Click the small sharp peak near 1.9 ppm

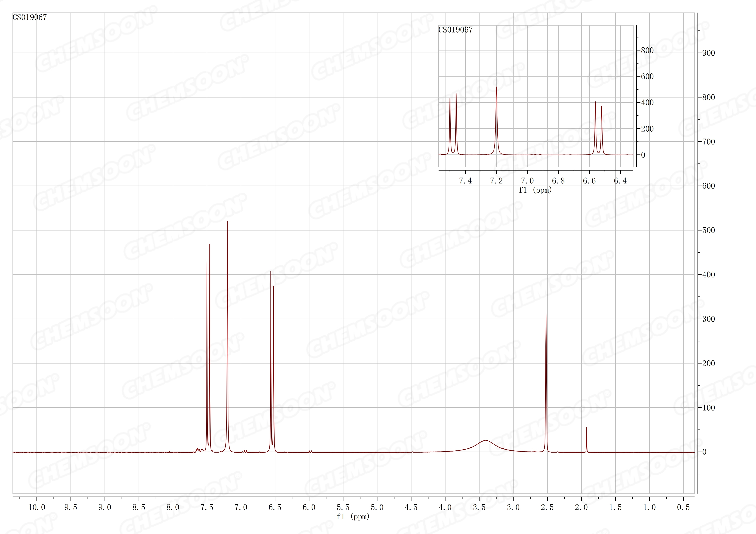point(586,440)
